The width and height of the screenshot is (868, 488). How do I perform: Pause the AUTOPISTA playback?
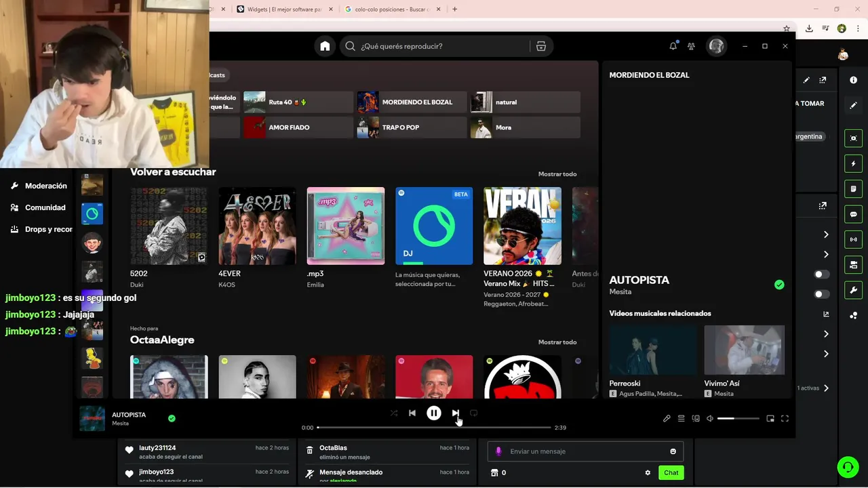(434, 413)
